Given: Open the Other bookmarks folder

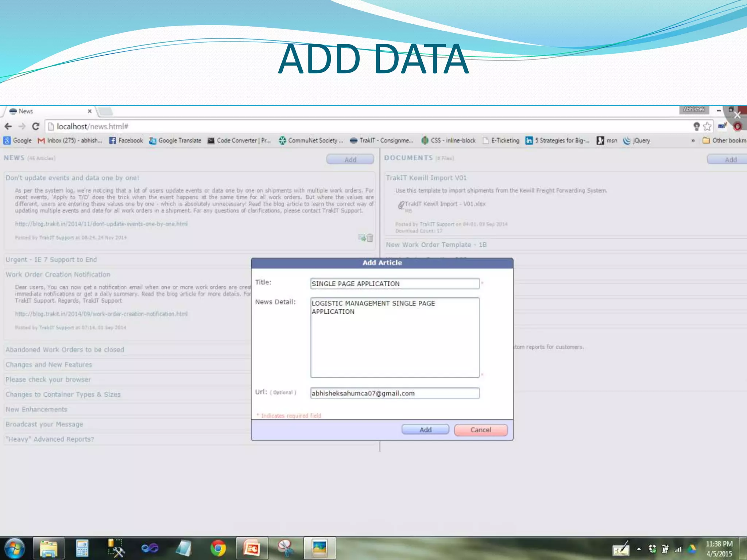Looking at the screenshot, I should 724,141.
